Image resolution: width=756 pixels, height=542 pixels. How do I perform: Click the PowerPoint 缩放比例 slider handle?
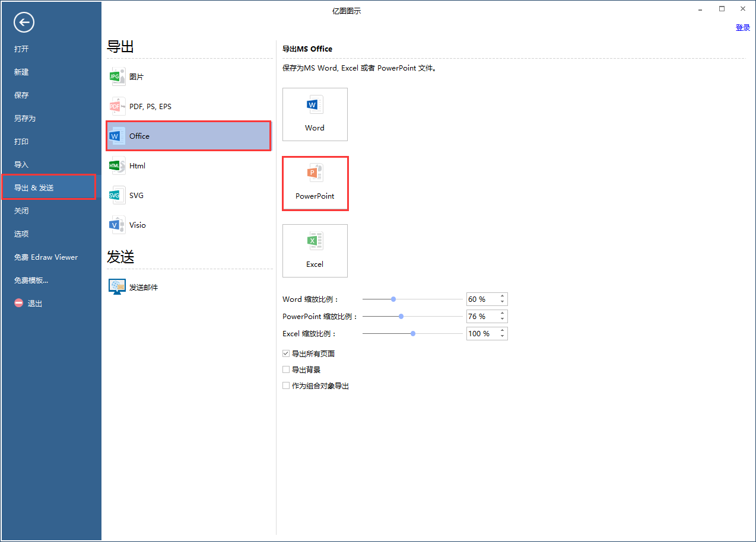tap(401, 316)
